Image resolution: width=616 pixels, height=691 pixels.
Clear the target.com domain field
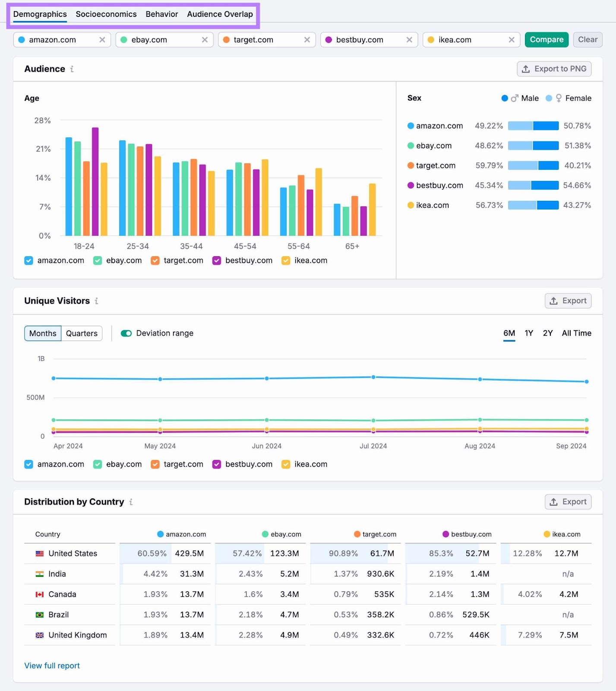tap(307, 40)
